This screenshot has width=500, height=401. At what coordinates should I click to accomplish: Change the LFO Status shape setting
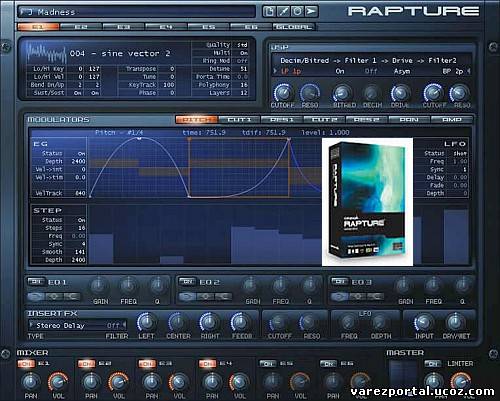[x=459, y=153]
